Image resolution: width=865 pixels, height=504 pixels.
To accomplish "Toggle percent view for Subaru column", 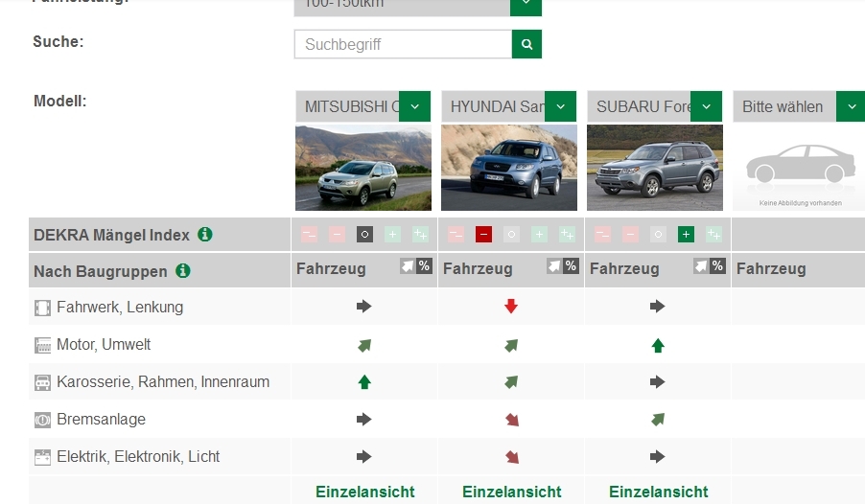I will pyautogui.click(x=717, y=266).
